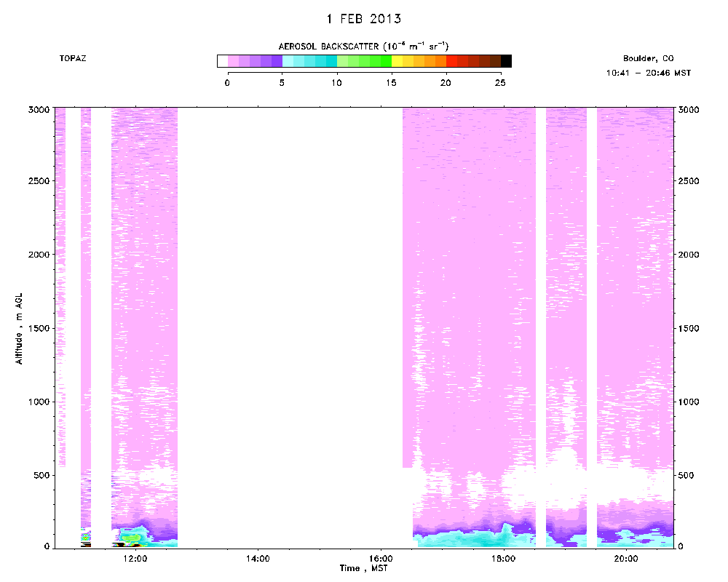728x582 pixels.
Task: Click the left axis '2500' altitude label
Action: (39, 181)
